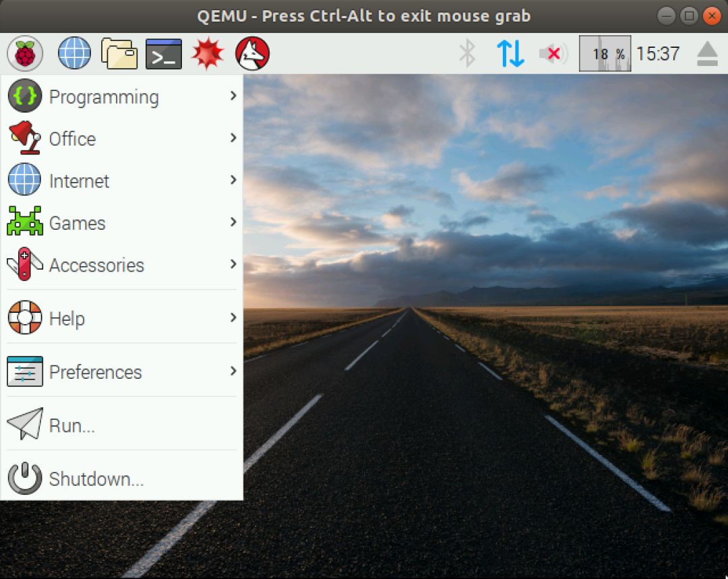Open the Accessories menu category
The width and height of the screenshot is (728, 579).
121,265
